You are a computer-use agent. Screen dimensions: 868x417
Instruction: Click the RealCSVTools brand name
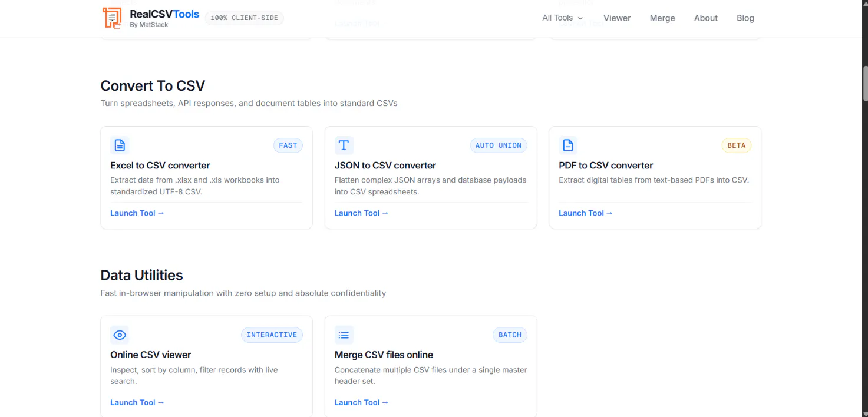tap(164, 14)
